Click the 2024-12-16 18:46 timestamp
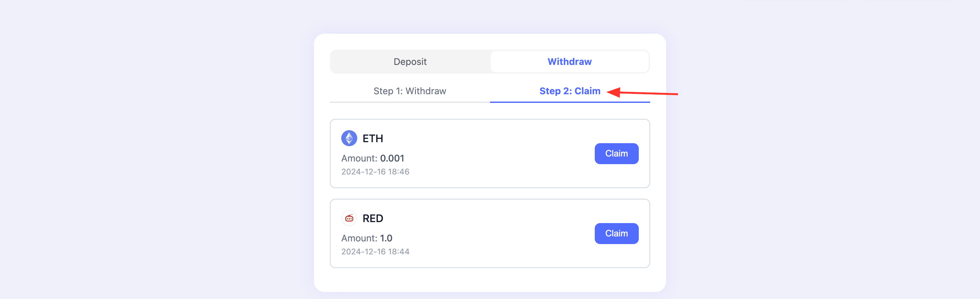 [x=375, y=172]
